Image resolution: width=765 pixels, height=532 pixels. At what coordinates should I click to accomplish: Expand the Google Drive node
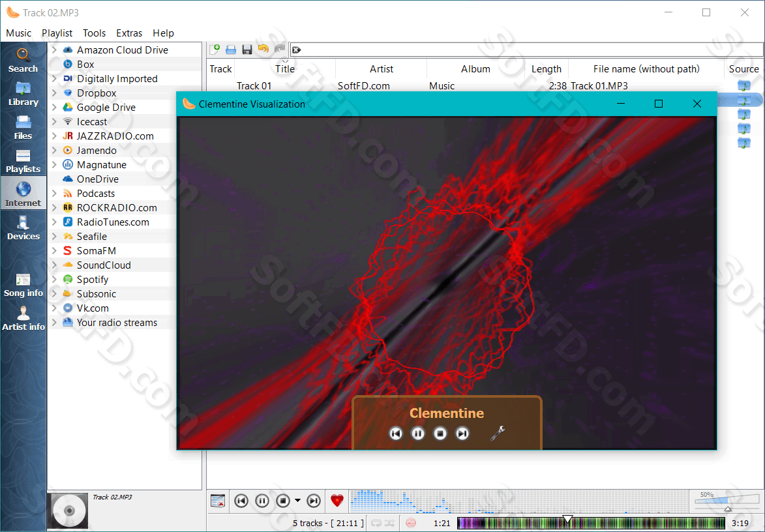pyautogui.click(x=55, y=108)
